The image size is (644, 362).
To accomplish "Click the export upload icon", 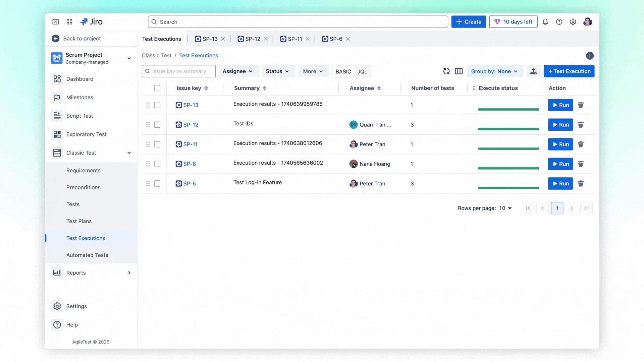I will pos(533,71).
